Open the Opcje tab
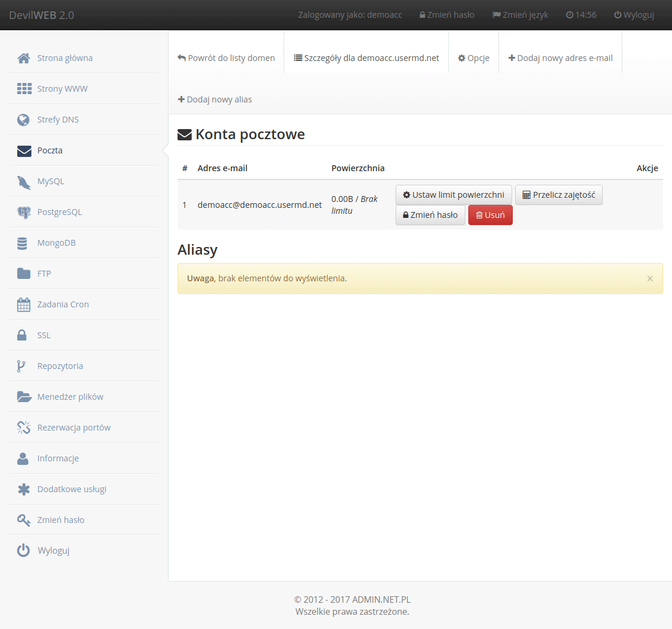The image size is (672, 629). tap(474, 59)
